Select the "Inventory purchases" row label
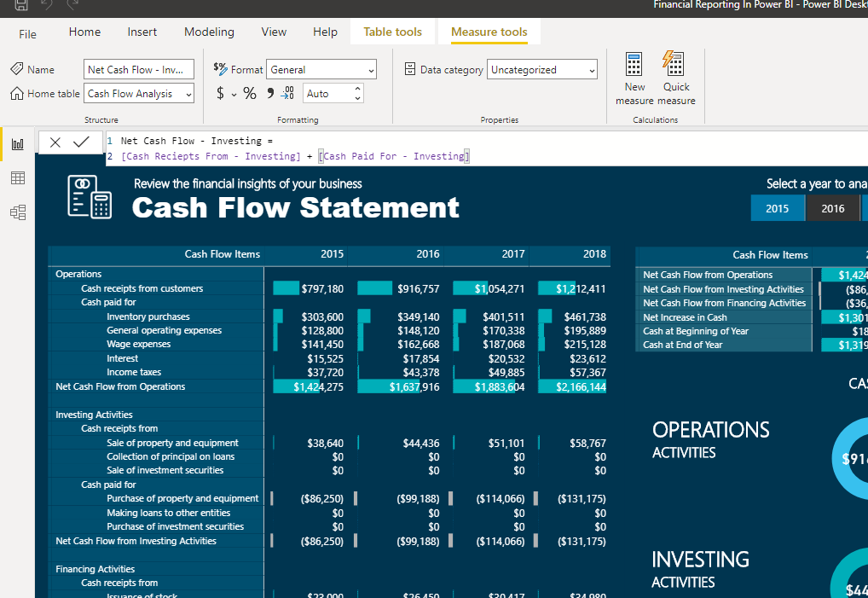Viewport: 868px width, 598px height. (x=148, y=316)
